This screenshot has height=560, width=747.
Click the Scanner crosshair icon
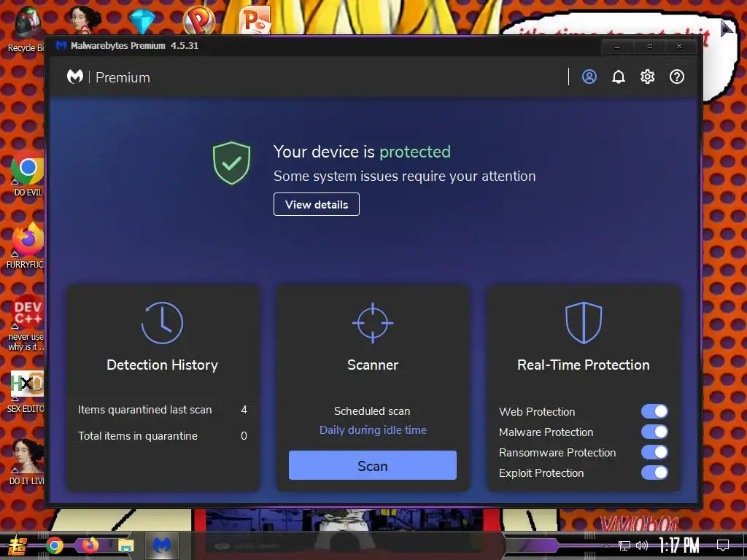[x=373, y=323]
